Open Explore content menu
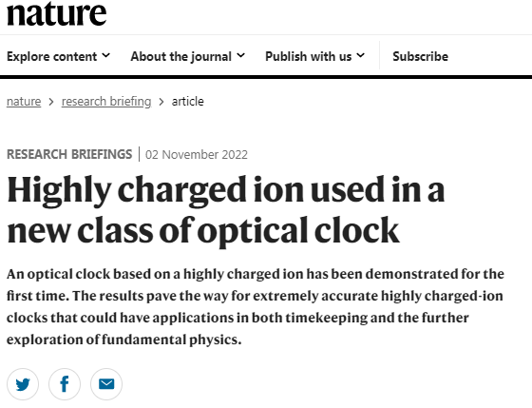 coord(58,56)
